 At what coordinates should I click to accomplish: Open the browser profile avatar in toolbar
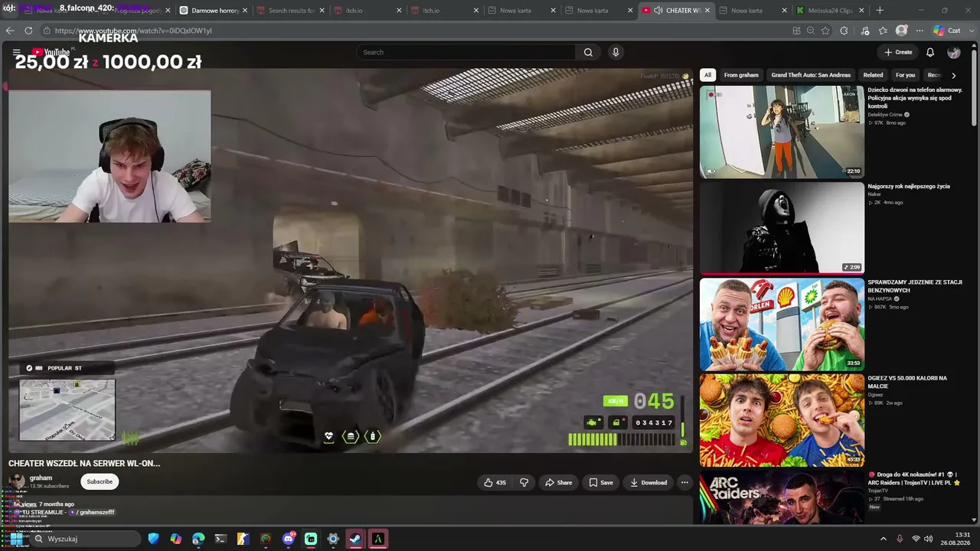pyautogui.click(x=902, y=31)
